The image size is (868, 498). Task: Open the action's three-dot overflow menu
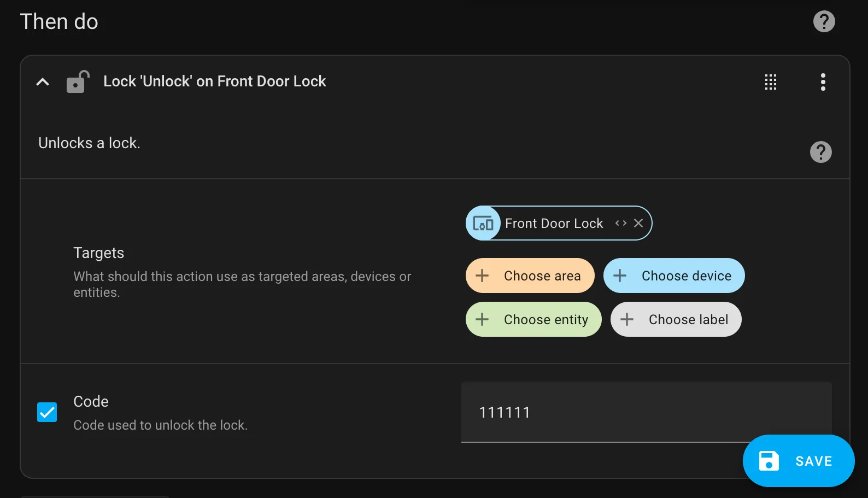(823, 82)
